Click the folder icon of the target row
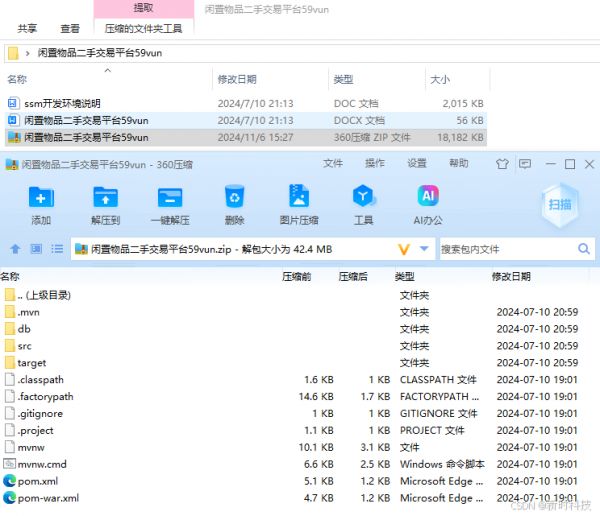The height and width of the screenshot is (516, 600). pos(10,362)
